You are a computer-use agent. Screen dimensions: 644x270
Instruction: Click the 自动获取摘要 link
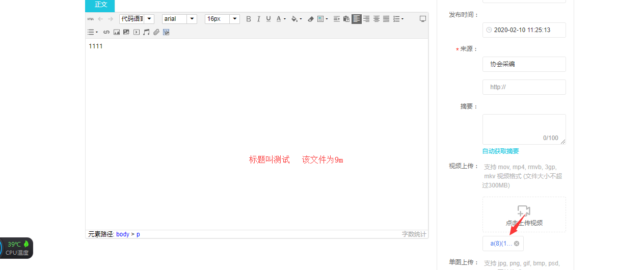click(500, 151)
